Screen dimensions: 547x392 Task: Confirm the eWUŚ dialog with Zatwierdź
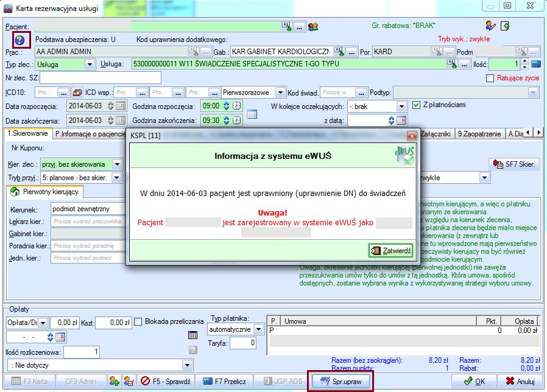390,250
